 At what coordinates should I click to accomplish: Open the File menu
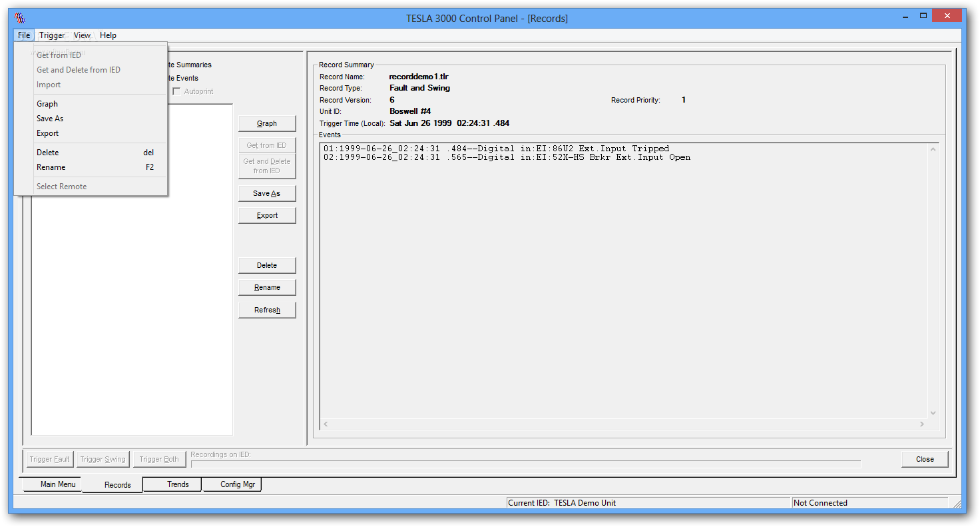[24, 35]
